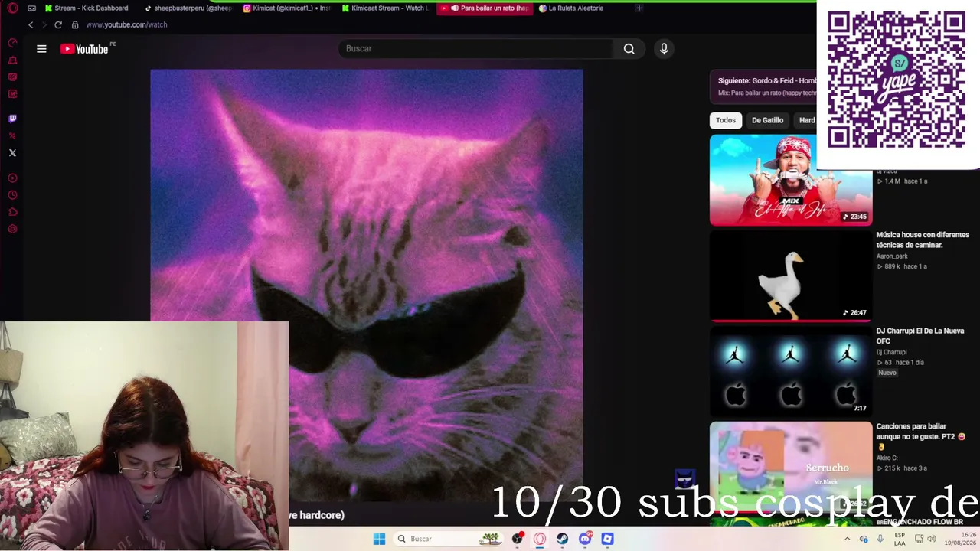Open Extensions icon in sidebar

point(12,212)
